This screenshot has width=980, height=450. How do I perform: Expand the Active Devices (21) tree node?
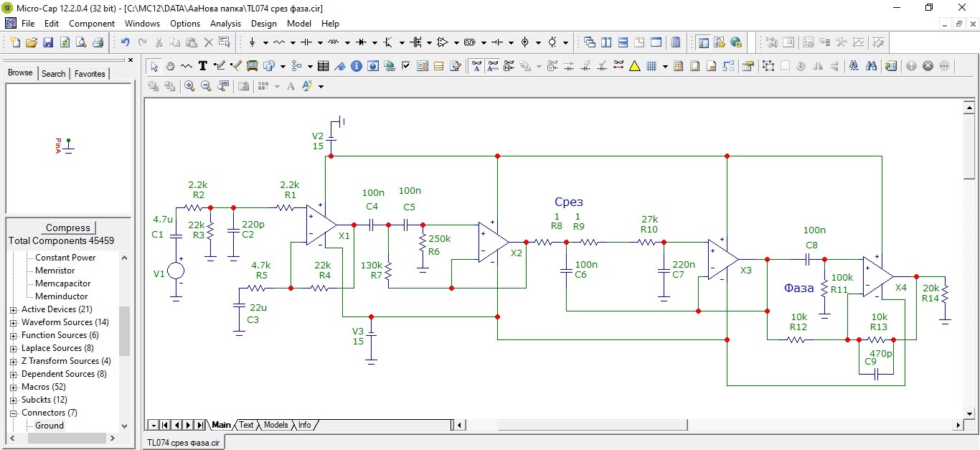14,309
